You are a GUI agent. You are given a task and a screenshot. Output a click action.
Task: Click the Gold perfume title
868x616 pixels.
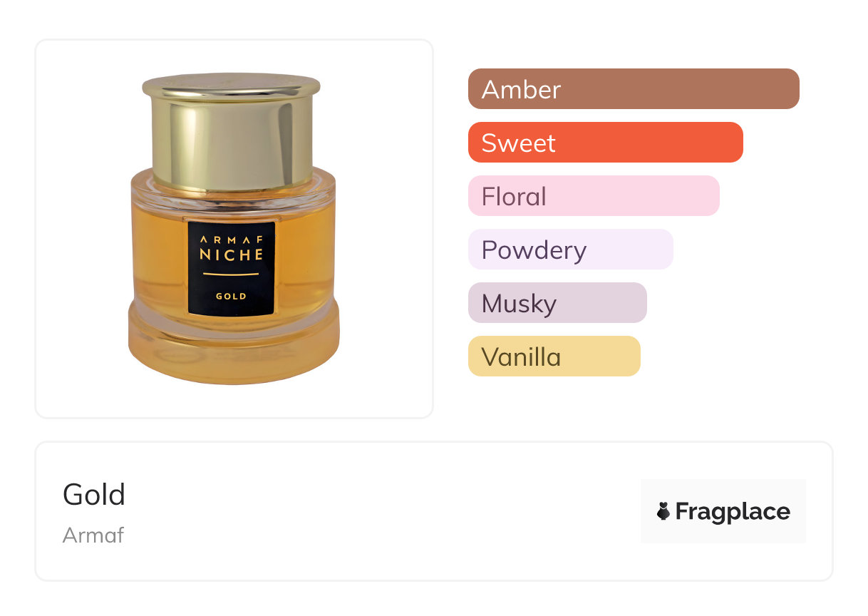click(x=94, y=494)
